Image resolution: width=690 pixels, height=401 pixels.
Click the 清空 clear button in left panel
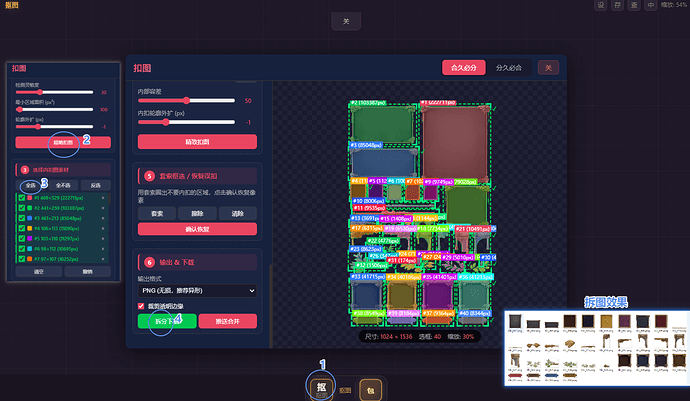[39, 272]
